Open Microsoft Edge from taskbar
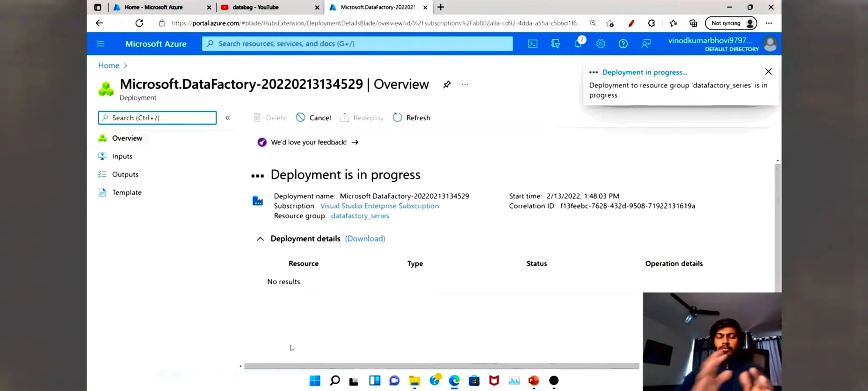Screen dimensions: 868x391 click(454, 380)
